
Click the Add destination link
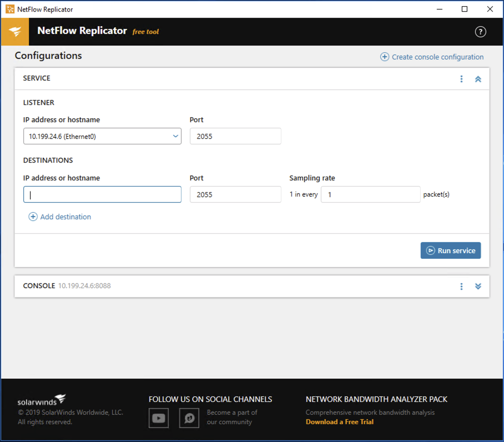point(60,217)
